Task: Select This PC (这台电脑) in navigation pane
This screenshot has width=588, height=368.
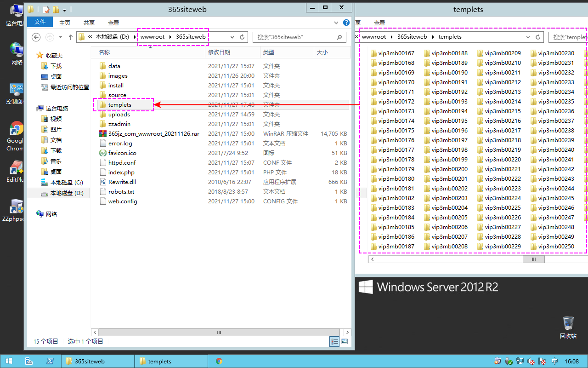Action: [57, 108]
